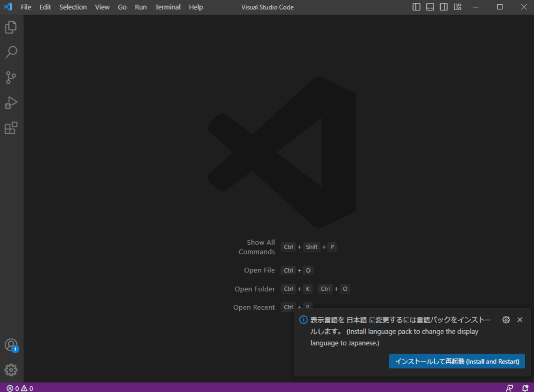Toggle the Secondary Side Bar layout
The height and width of the screenshot is (392, 534).
pyautogui.click(x=444, y=7)
